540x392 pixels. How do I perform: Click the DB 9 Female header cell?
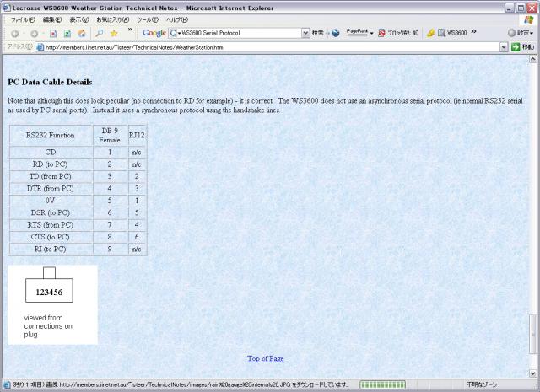point(110,135)
